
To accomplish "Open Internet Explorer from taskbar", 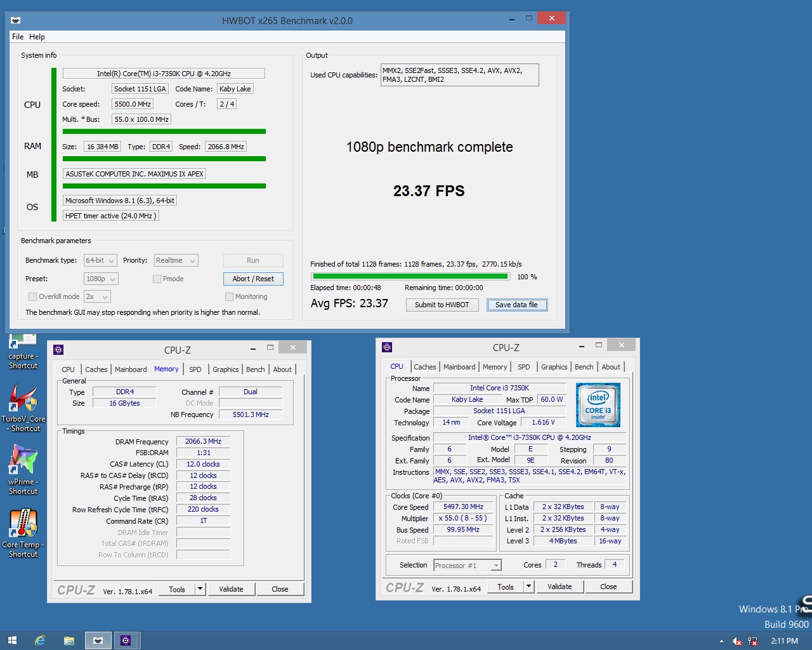I will tap(40, 640).
